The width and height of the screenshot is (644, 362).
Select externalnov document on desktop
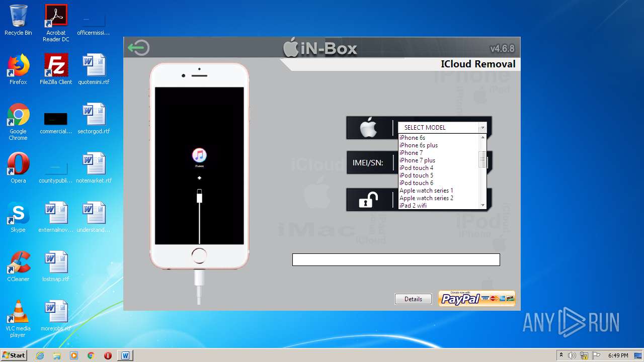tap(56, 217)
